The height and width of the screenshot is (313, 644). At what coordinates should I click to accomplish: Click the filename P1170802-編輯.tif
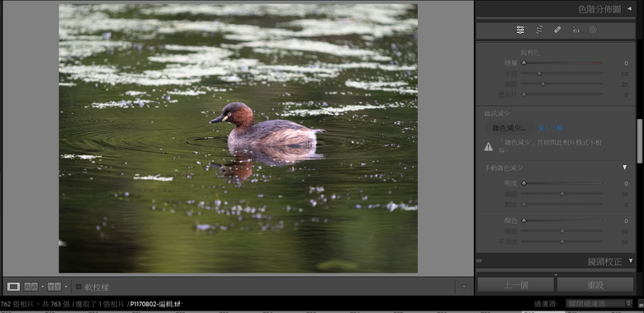click(x=156, y=304)
